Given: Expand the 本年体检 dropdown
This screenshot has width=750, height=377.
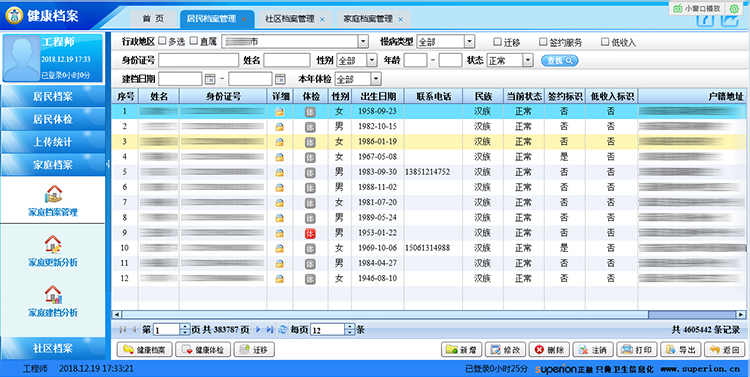Looking at the screenshot, I should 376,79.
